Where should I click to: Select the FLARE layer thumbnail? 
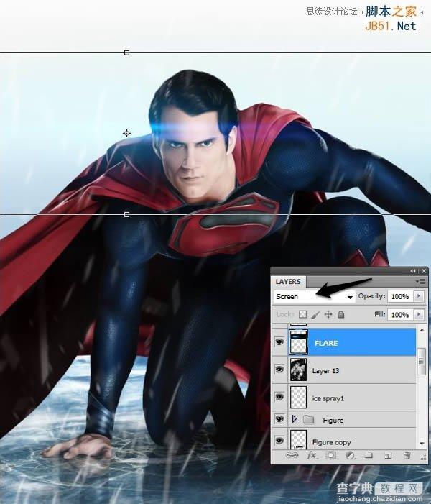(298, 342)
